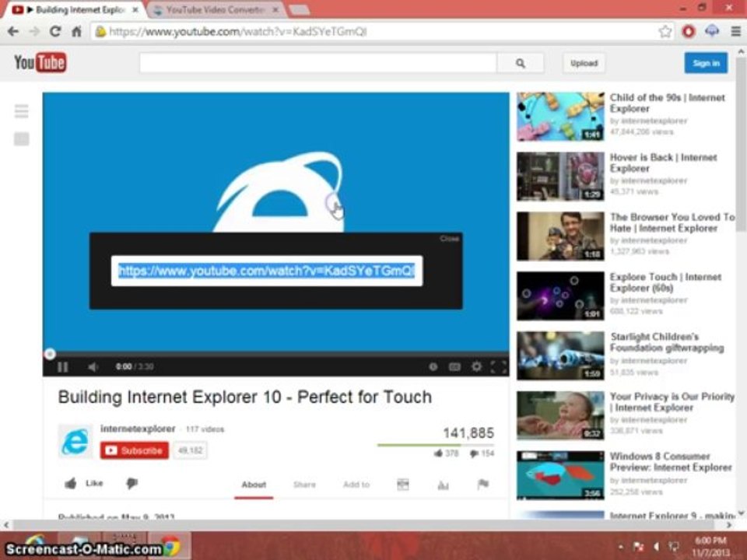Viewport: 747px width, 560px height.
Task: Select the Building Internet Explorer browser tab
Action: point(76,9)
